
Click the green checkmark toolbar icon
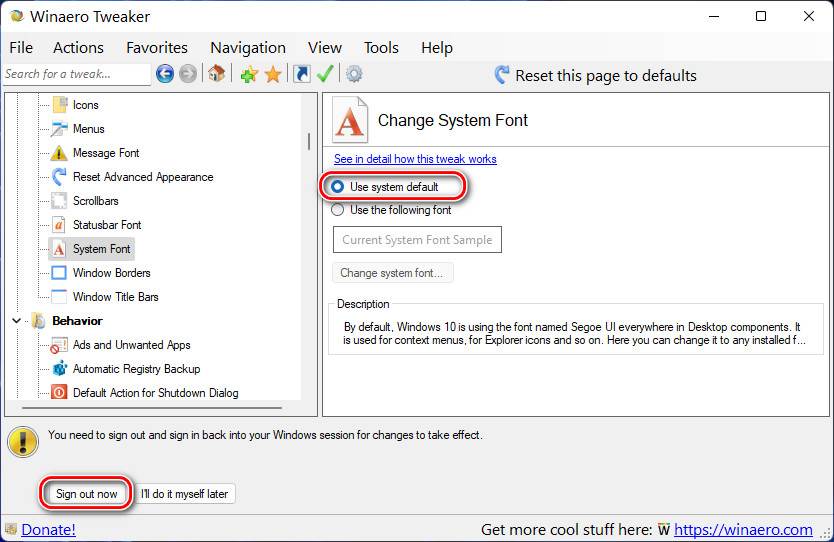tap(324, 73)
